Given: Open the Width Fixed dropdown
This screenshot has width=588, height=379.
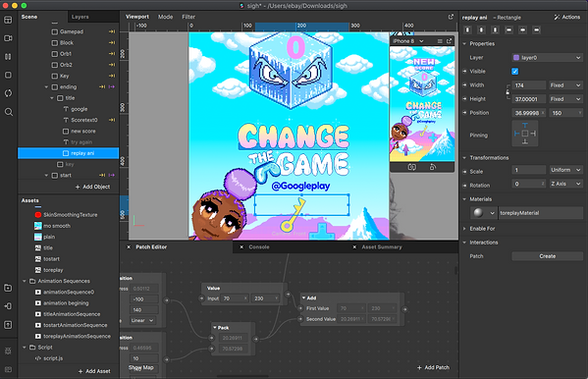Looking at the screenshot, I should coord(565,85).
